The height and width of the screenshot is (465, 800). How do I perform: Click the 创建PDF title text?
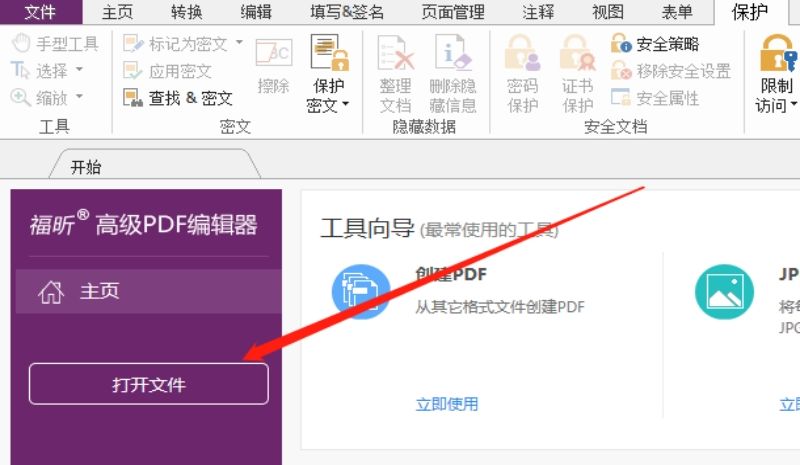tap(451, 275)
